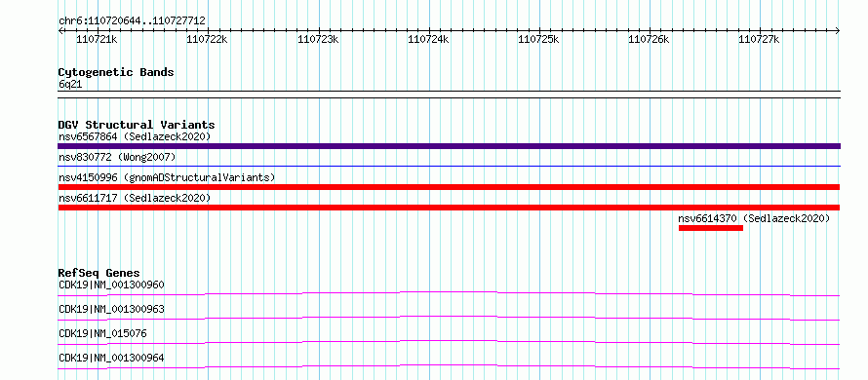This screenshot has width=868, height=380.
Task: Click the Cytogenetic Bands track heading
Action: [x=116, y=72]
